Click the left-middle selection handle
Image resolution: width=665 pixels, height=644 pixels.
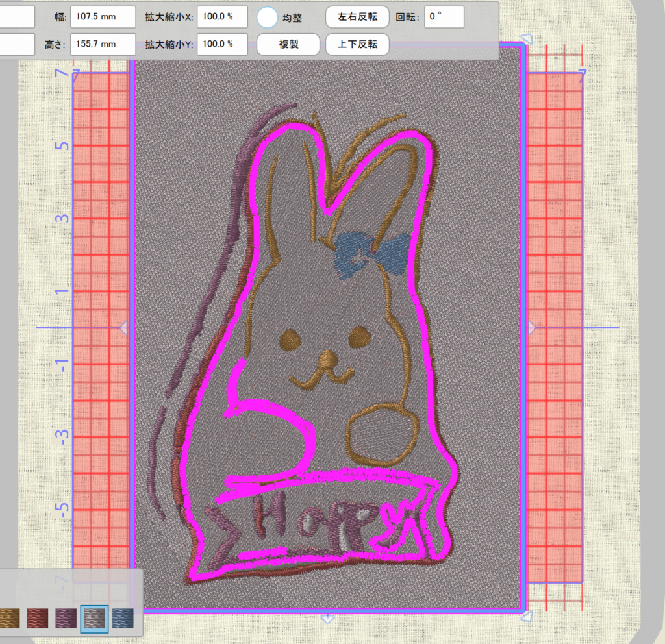click(123, 328)
